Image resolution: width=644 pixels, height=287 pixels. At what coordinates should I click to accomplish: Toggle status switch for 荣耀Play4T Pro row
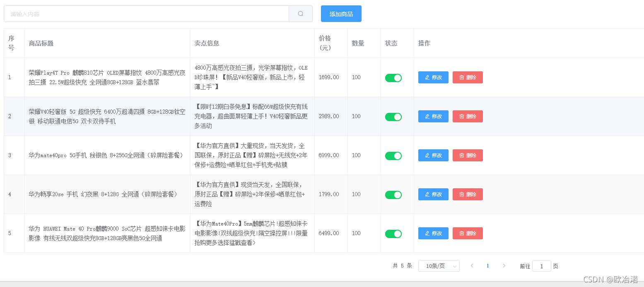393,78
